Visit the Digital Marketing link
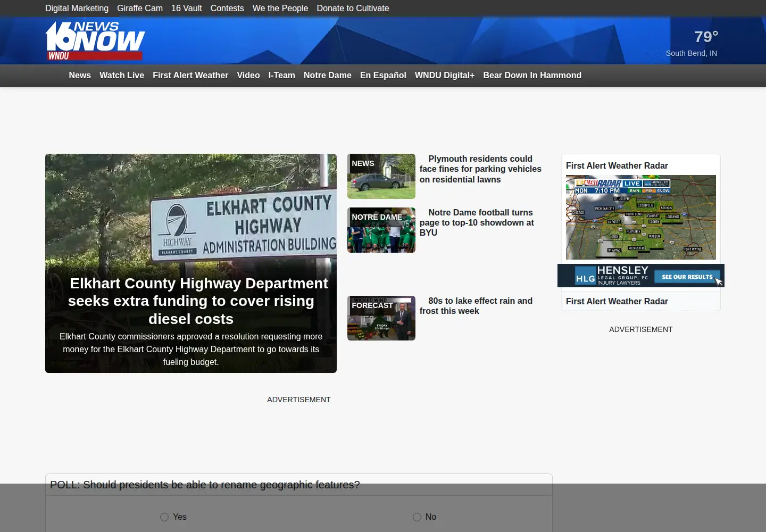This screenshot has width=766, height=532. pyautogui.click(x=77, y=9)
